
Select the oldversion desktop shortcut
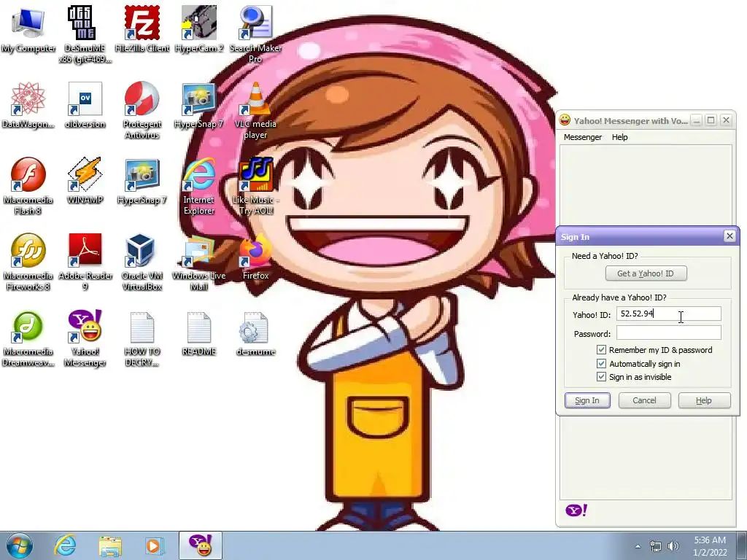85,106
